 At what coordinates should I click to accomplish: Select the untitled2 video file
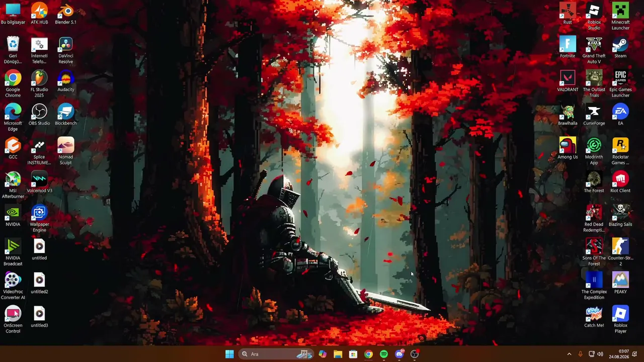(x=39, y=284)
